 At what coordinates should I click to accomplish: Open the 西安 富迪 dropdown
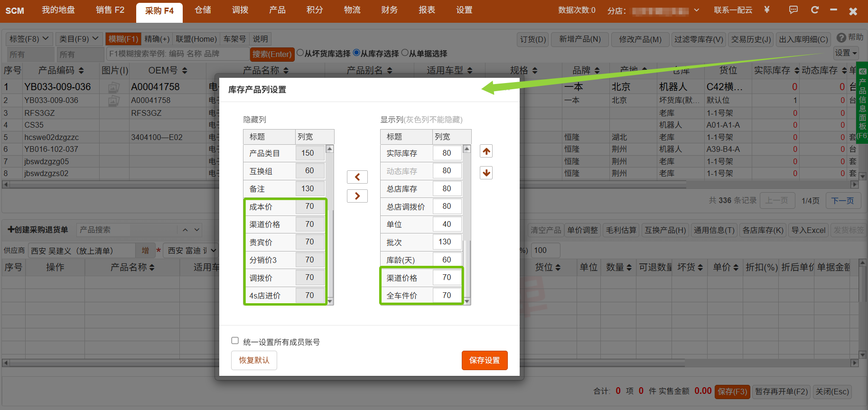pyautogui.click(x=191, y=250)
